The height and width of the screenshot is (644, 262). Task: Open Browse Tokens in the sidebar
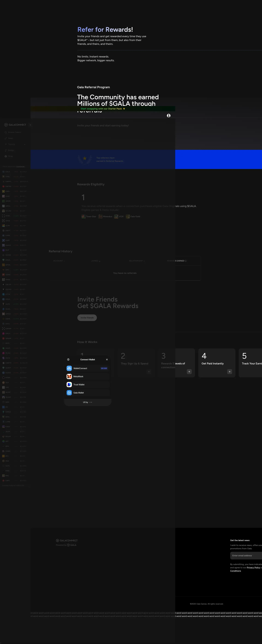14,132
